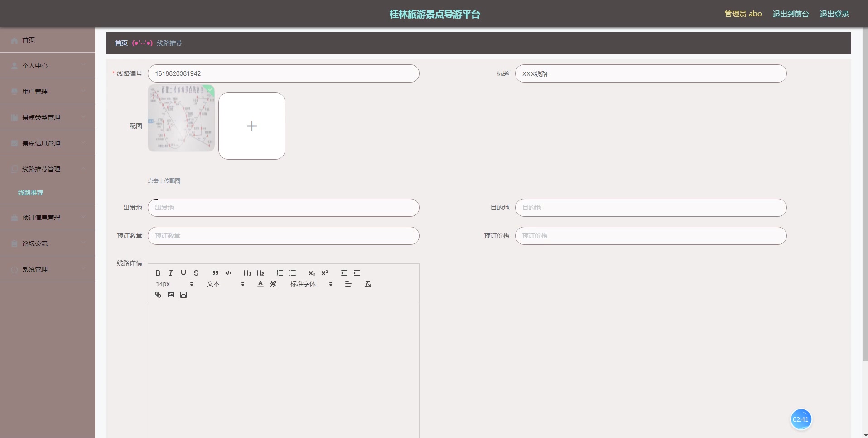868x438 pixels.
Task: Apply subscript formatting
Action: pyautogui.click(x=312, y=273)
